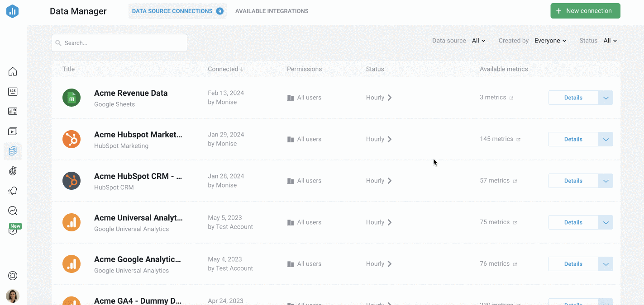Expand Details dropdown arrow for Acme Hubspot Marketing
This screenshot has width=644, height=305.
[x=606, y=139]
